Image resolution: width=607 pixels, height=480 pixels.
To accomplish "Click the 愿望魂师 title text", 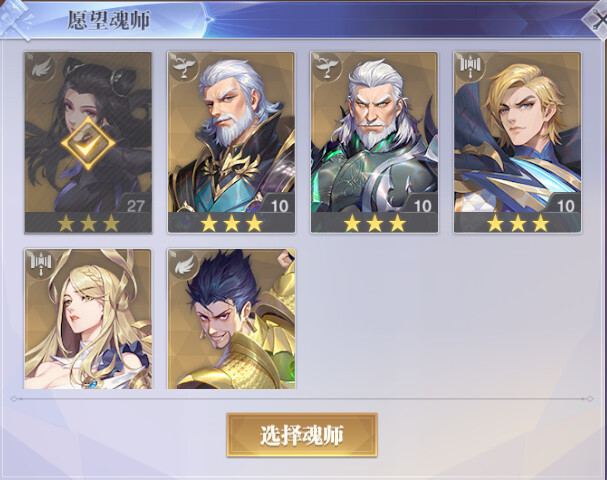I will coord(108,20).
